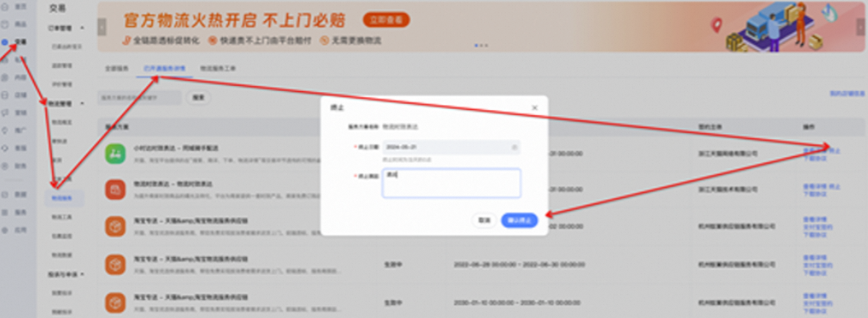Click the 确认终止 confirm button
The image size is (868, 318).
pos(520,220)
